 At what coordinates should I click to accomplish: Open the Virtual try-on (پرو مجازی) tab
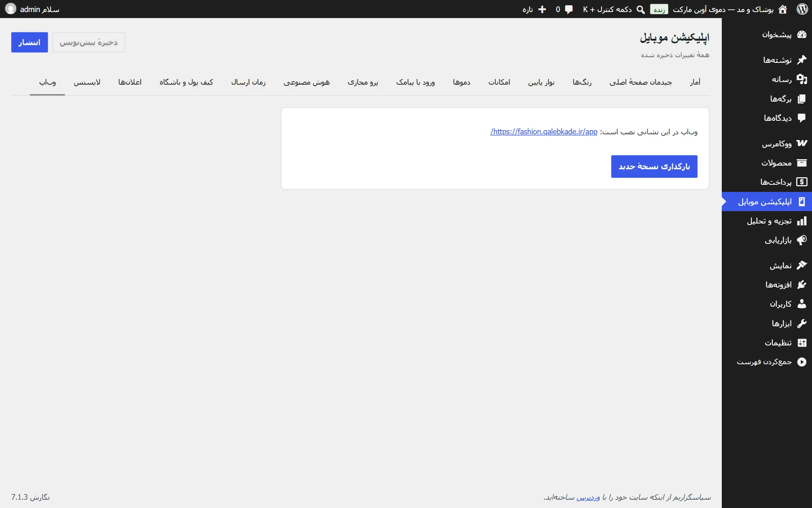(363, 82)
